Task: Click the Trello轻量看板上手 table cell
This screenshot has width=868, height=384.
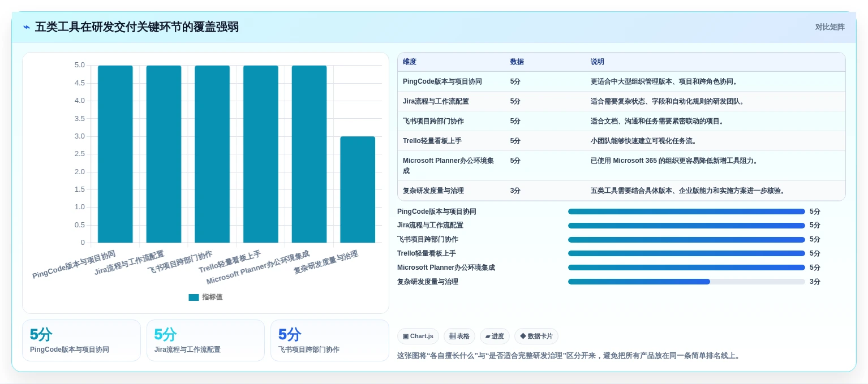Action: click(451, 141)
